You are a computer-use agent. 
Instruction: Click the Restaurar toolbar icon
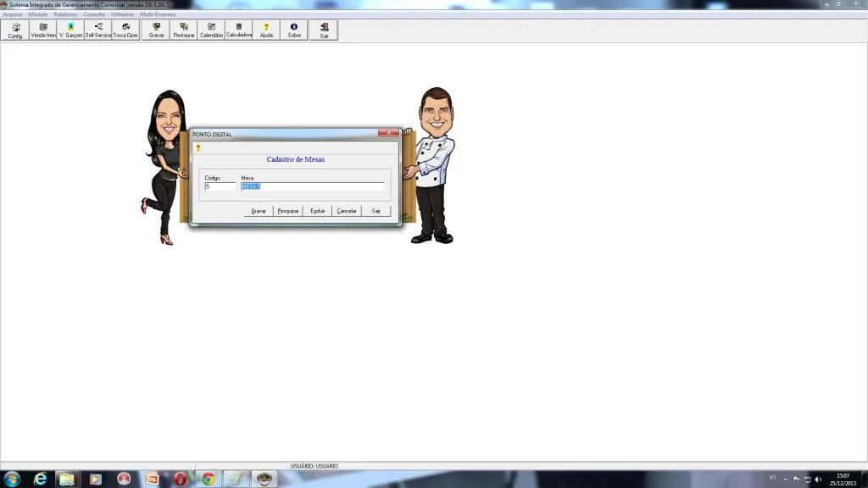(x=184, y=30)
